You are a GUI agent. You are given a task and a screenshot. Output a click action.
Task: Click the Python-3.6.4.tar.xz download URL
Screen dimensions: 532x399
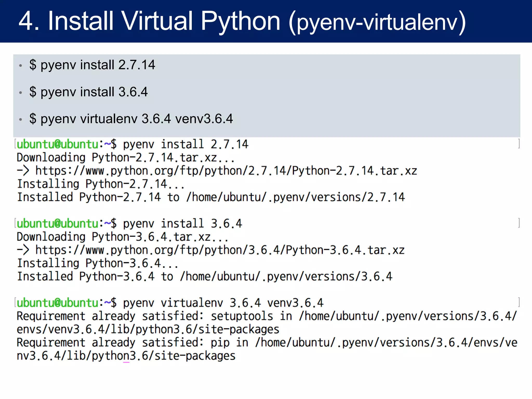[220, 250]
